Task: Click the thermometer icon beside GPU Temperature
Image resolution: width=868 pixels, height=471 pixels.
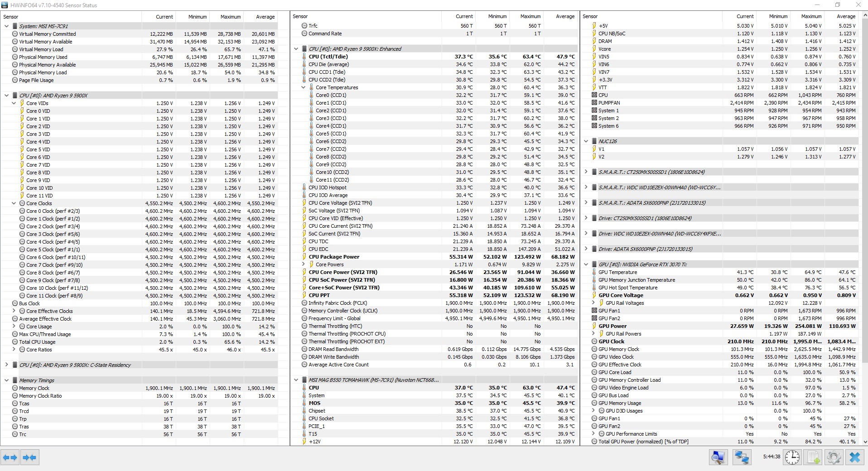Action: pos(594,272)
